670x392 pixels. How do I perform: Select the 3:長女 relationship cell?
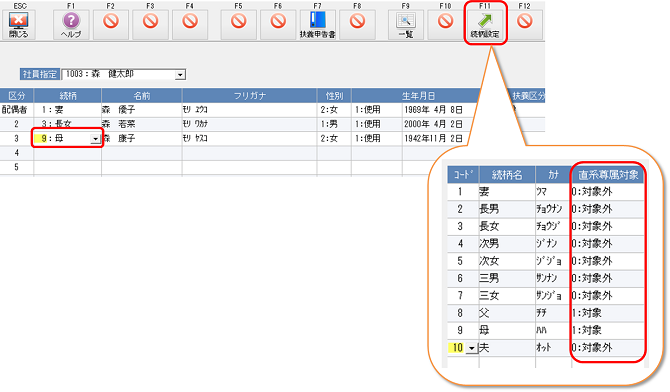[x=68, y=124]
